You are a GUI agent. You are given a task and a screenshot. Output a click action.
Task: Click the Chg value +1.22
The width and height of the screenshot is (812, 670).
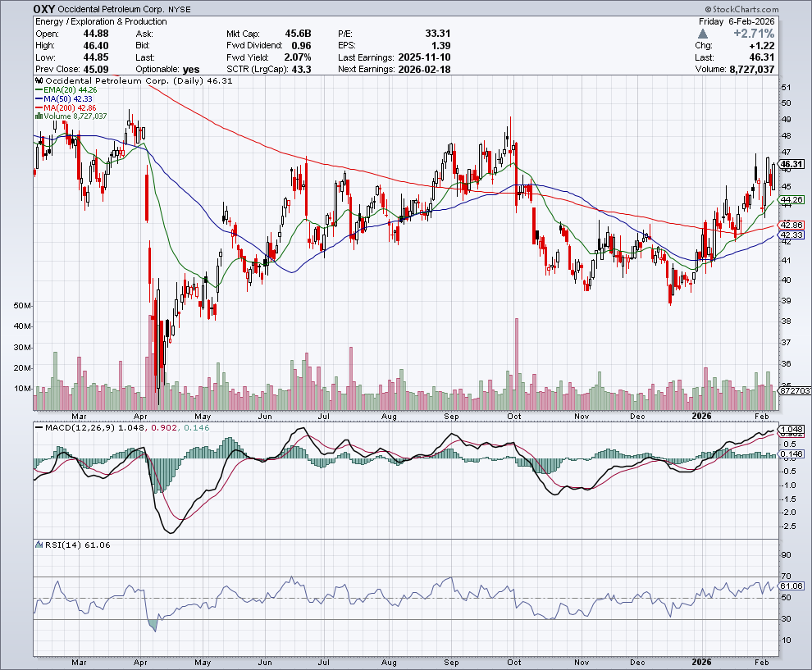click(x=762, y=46)
